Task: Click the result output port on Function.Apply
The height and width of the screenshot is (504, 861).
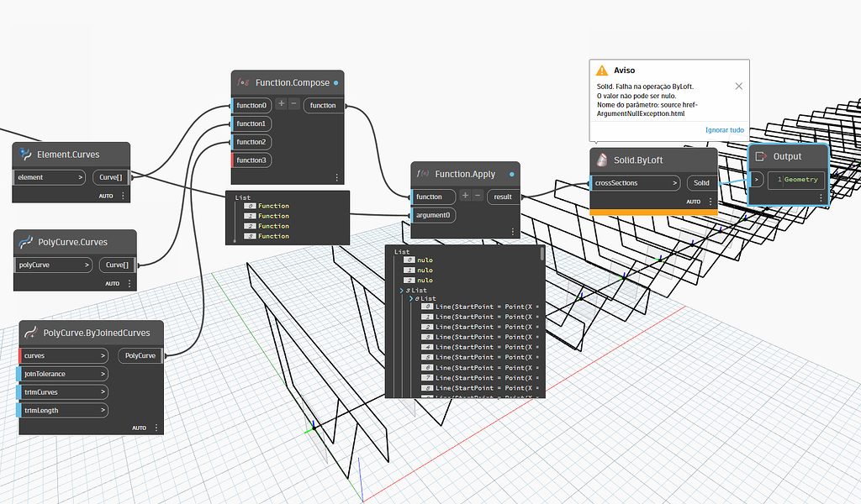Action: click(x=503, y=197)
